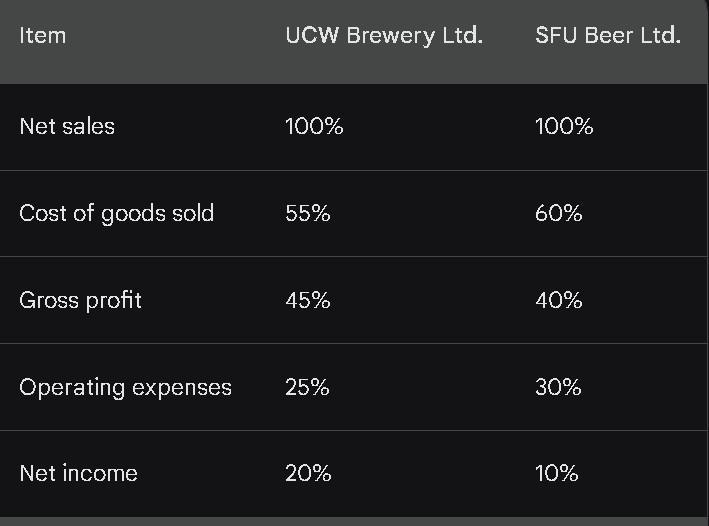Select the Net income row label
709x526 pixels.
[x=78, y=474]
